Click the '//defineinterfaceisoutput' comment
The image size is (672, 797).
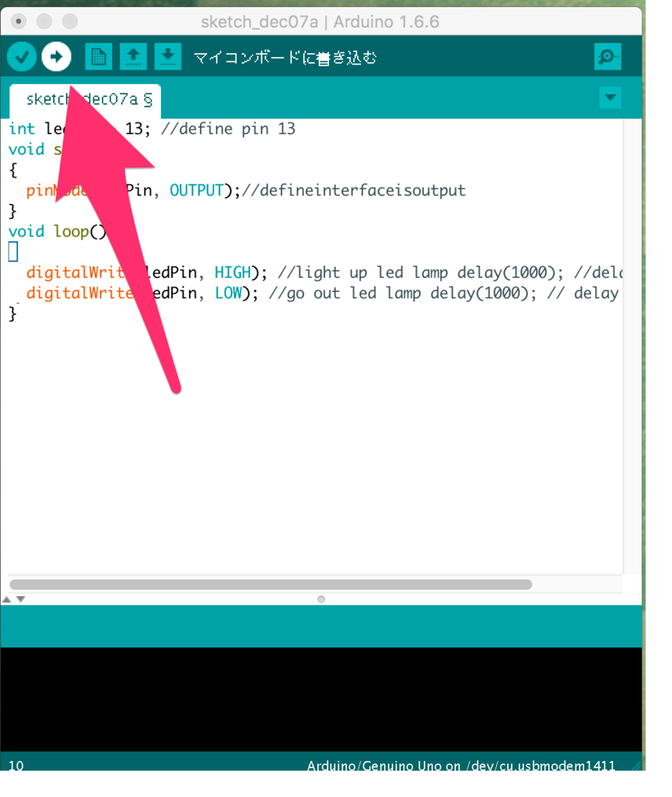(354, 191)
